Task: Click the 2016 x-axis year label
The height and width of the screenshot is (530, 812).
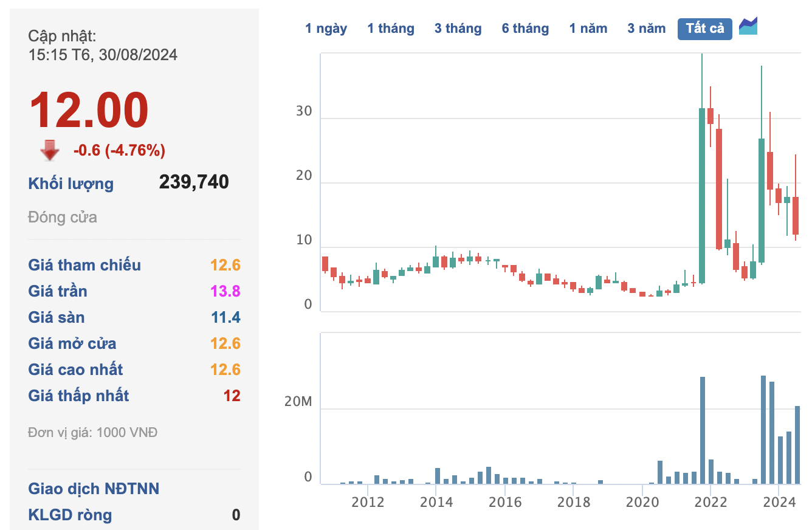Action: pos(505,502)
